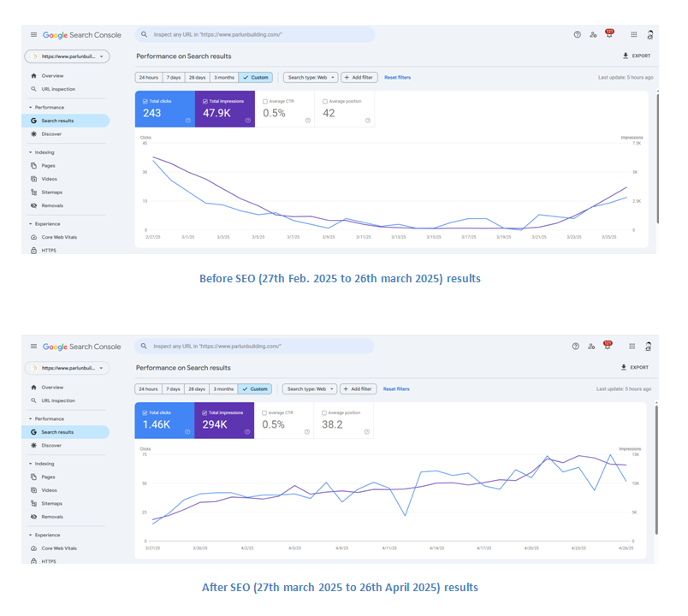Click the URL inspect search field in the Before SEO screenshot

tap(257, 35)
